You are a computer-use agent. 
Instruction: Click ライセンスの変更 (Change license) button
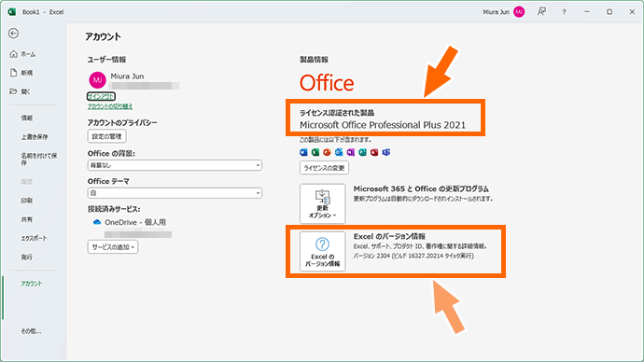point(325,168)
